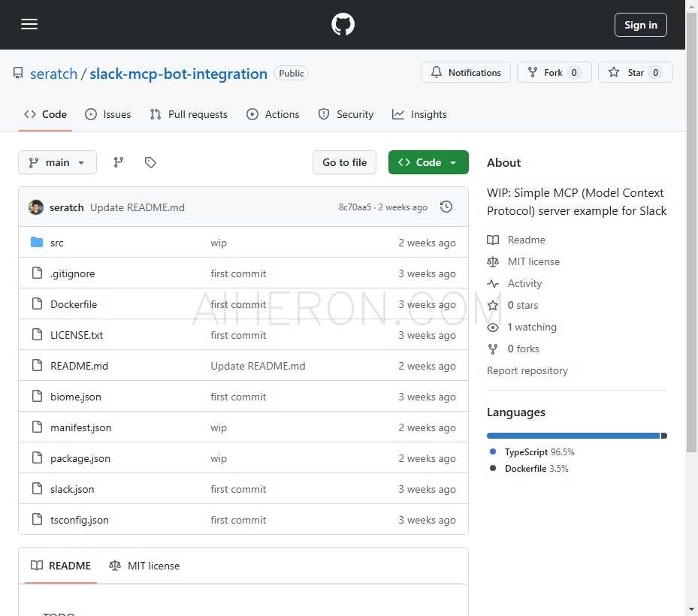Click the Go to file button
The width and height of the screenshot is (698, 616).
(x=345, y=162)
